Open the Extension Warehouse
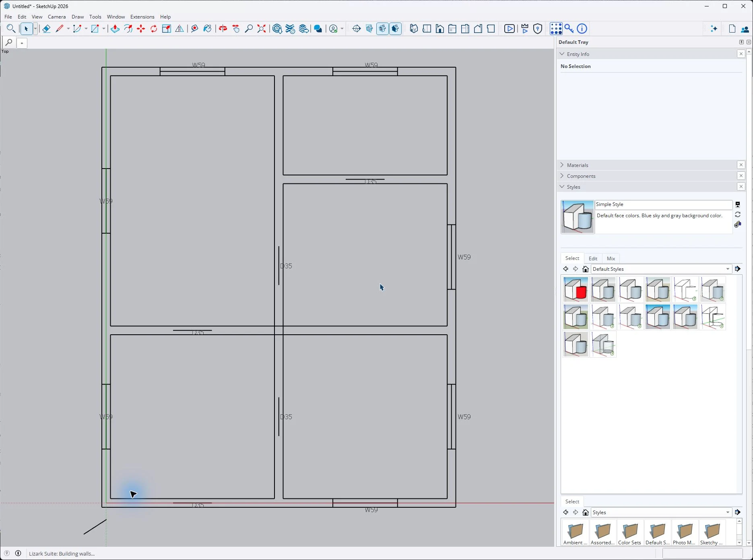The height and width of the screenshot is (560, 753). pyautogui.click(x=290, y=29)
